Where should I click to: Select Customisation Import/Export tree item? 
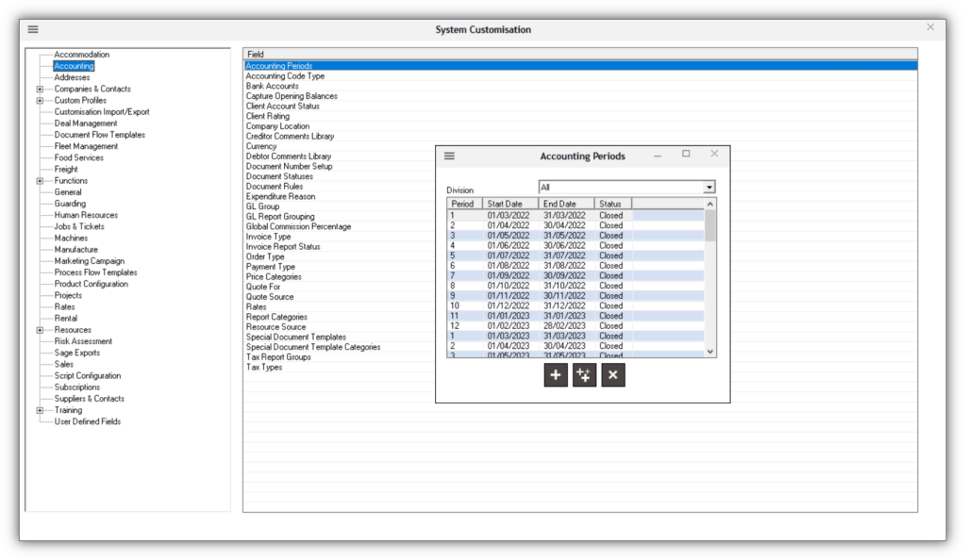pyautogui.click(x=102, y=112)
